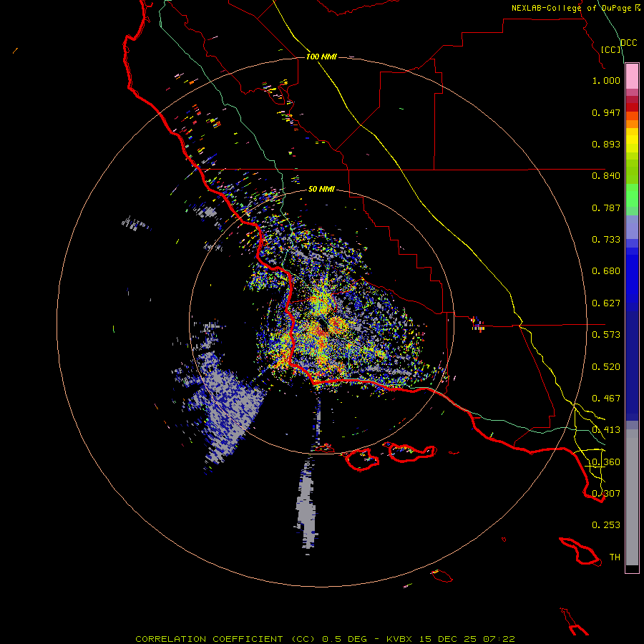Click the DCC product label at top right

pyautogui.click(x=629, y=43)
